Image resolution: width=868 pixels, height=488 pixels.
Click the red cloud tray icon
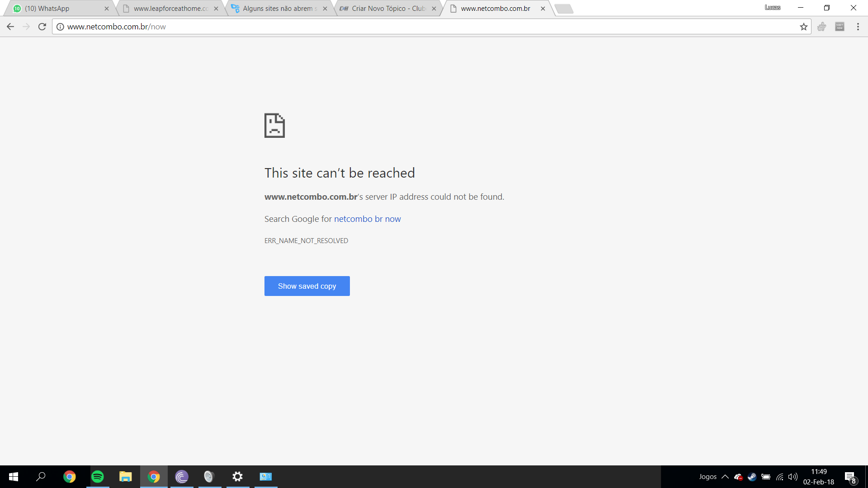pos(739,477)
